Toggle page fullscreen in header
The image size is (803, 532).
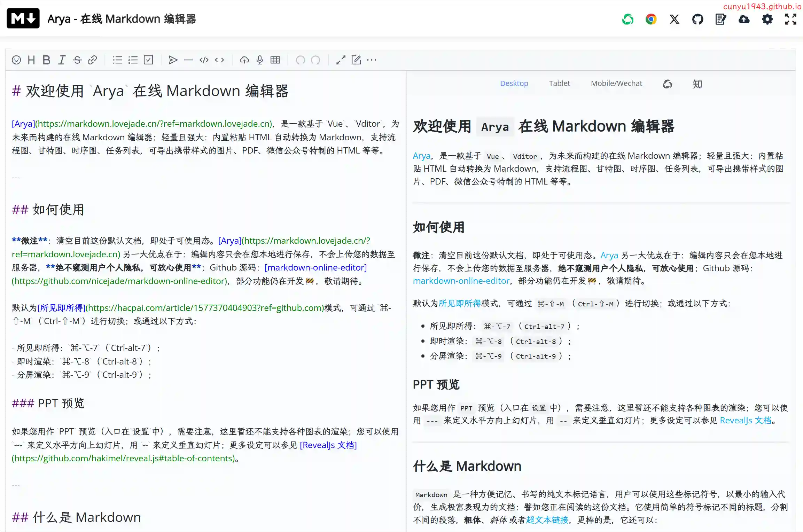point(790,19)
